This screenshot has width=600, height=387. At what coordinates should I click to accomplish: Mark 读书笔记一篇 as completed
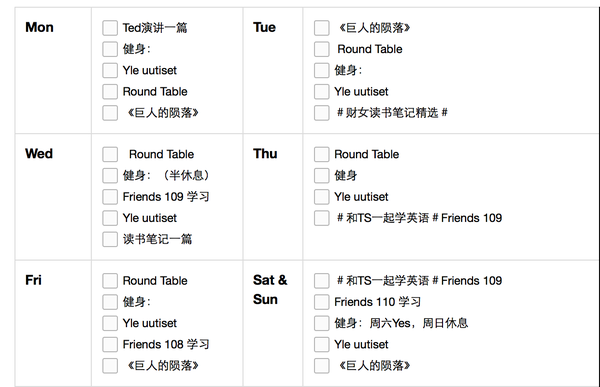click(110, 239)
